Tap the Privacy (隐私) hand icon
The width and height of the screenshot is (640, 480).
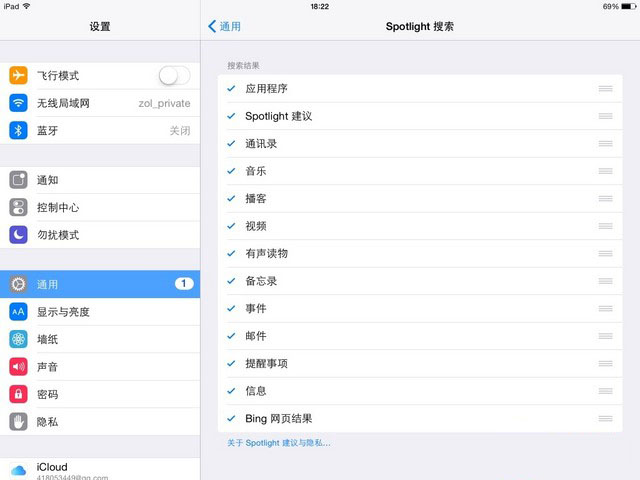[x=18, y=422]
